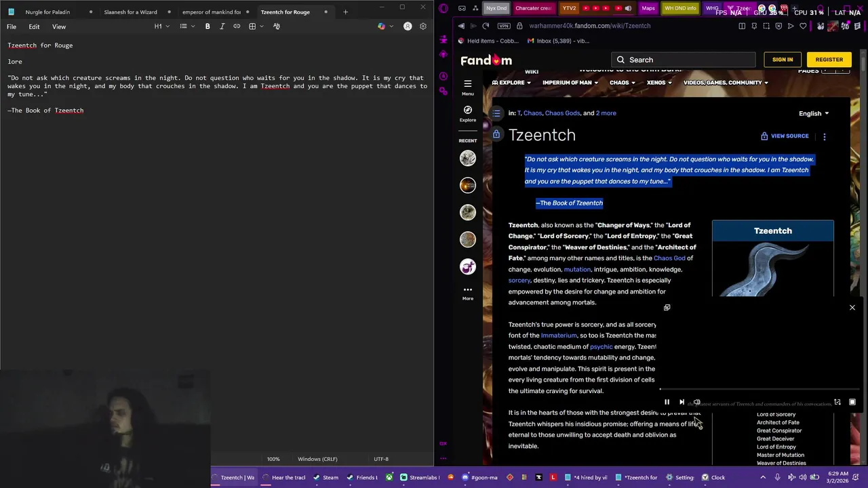Open the snapshot tool in browser toolbar
This screenshot has width=868, height=488.
766,26
